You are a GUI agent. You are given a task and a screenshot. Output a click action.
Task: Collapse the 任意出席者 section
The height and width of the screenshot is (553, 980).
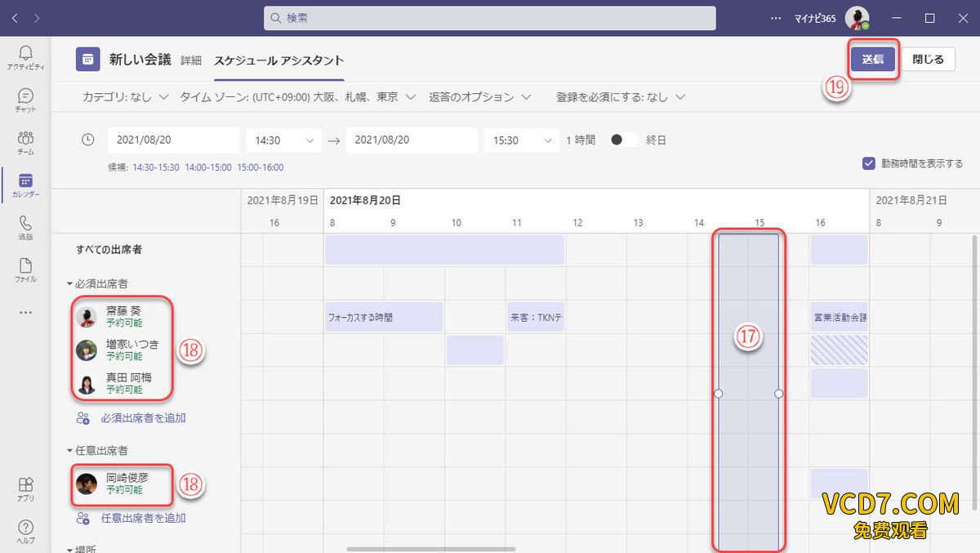[97, 450]
